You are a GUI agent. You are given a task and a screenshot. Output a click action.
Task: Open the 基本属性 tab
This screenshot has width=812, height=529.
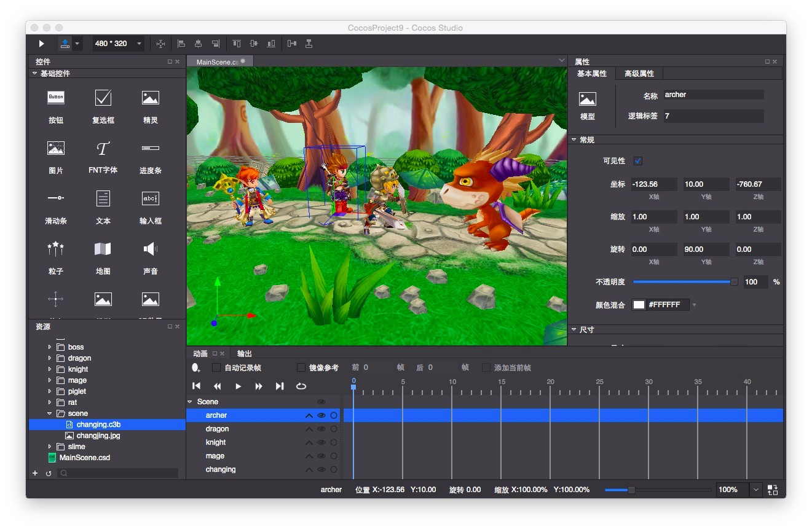[x=592, y=73]
